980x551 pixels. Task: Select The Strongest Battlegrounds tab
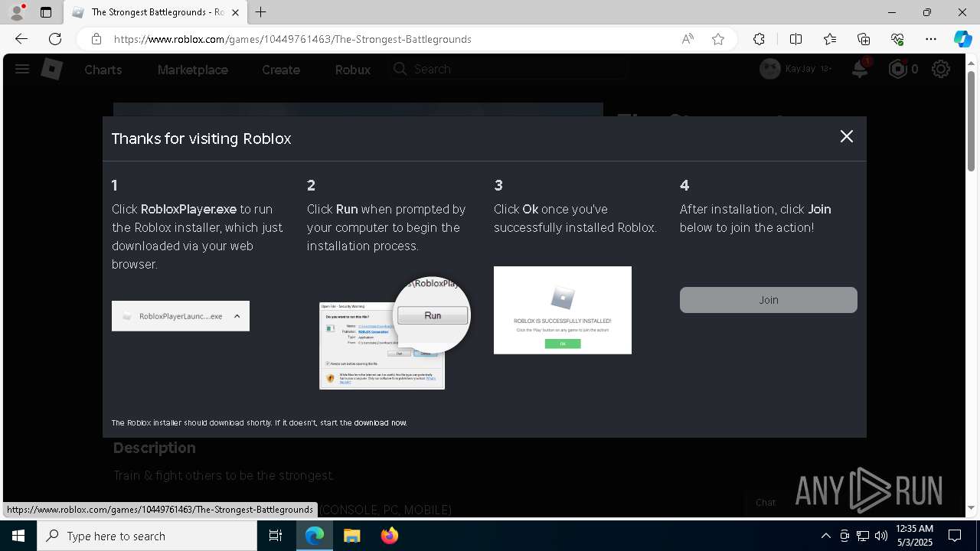click(155, 12)
